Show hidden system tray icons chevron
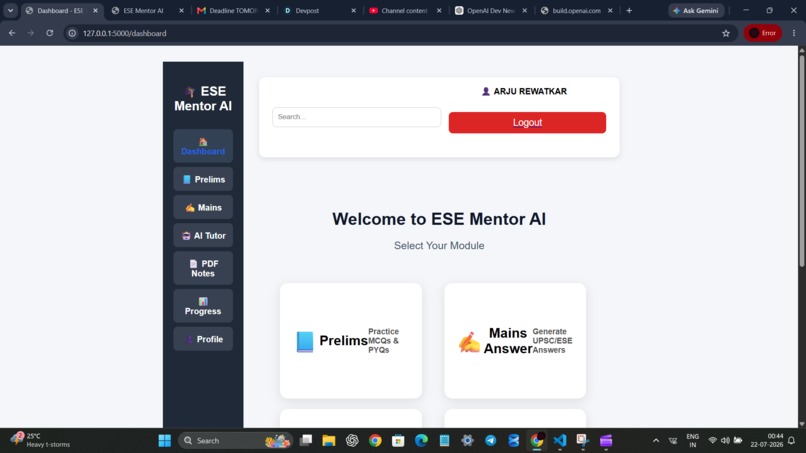The image size is (806, 453). pyautogui.click(x=656, y=441)
